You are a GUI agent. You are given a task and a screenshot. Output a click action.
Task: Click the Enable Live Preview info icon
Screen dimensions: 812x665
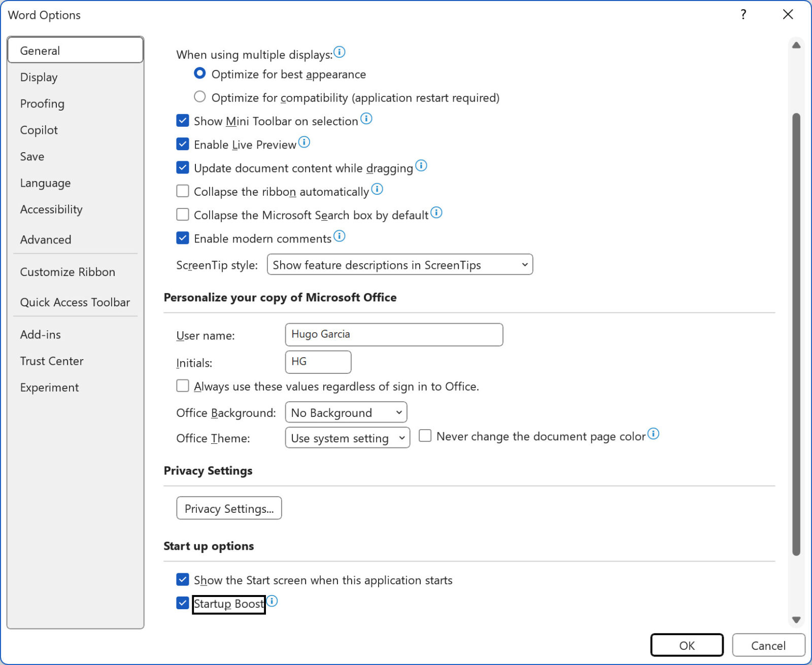(304, 143)
